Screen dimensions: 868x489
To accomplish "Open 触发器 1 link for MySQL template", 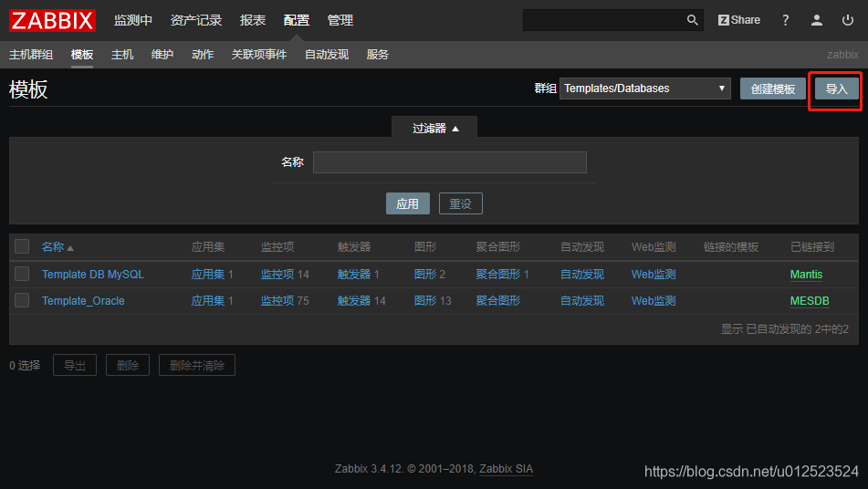I will [x=354, y=275].
